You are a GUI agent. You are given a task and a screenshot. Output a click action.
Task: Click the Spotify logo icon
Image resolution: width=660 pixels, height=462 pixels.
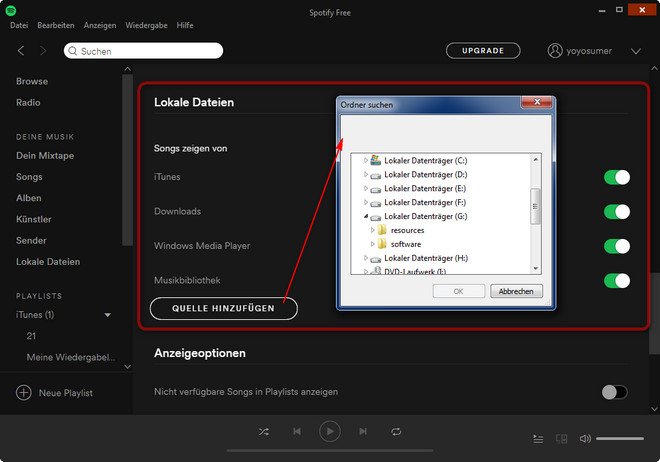(11, 11)
